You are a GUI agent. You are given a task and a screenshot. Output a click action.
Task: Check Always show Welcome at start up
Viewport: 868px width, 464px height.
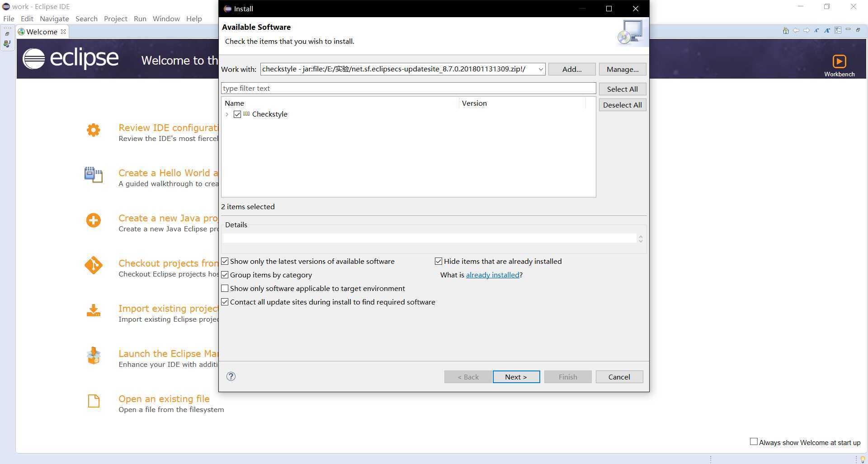tap(754, 441)
